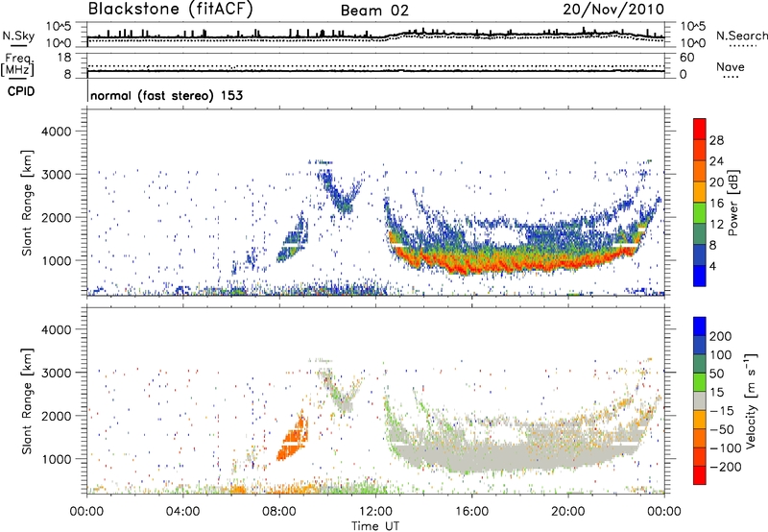Select '3000' on the velocity panel range axis
This screenshot has width=768, height=532.
tap(57, 373)
